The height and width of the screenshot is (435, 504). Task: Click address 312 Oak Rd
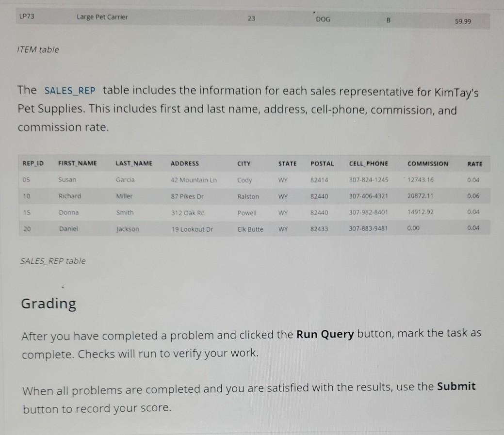[x=188, y=213]
